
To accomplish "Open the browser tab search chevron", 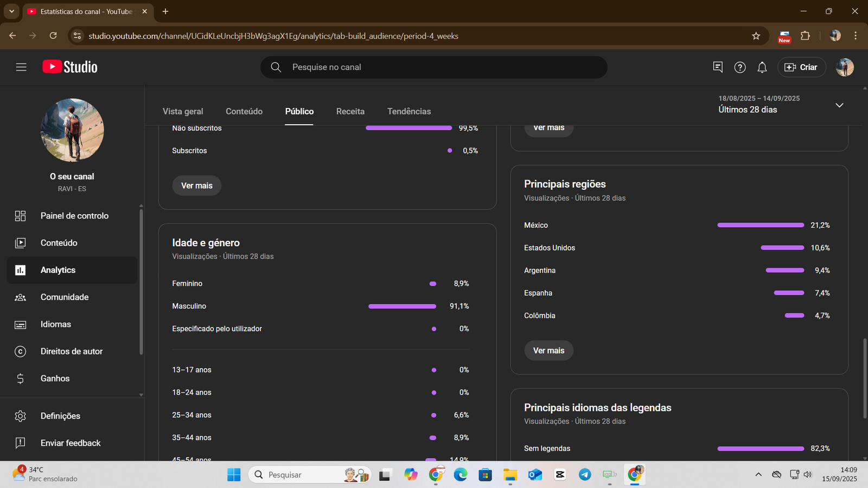I will pos(11,11).
